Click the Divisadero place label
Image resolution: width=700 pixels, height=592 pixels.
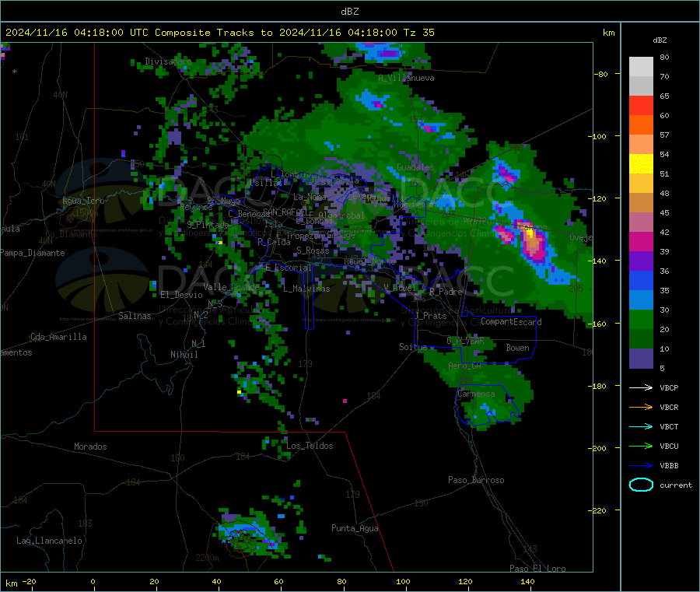(x=168, y=61)
